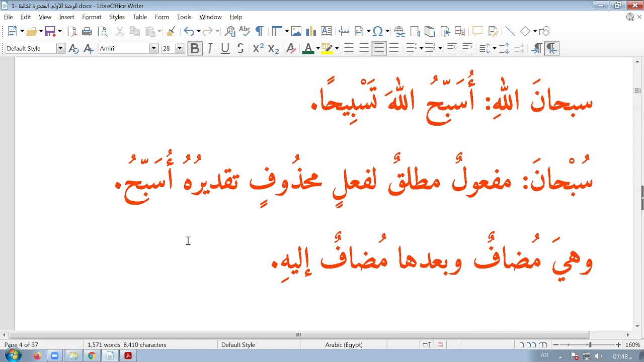Click the zoom slider handle
Image resolution: width=644 pixels, height=362 pixels.
590,344
